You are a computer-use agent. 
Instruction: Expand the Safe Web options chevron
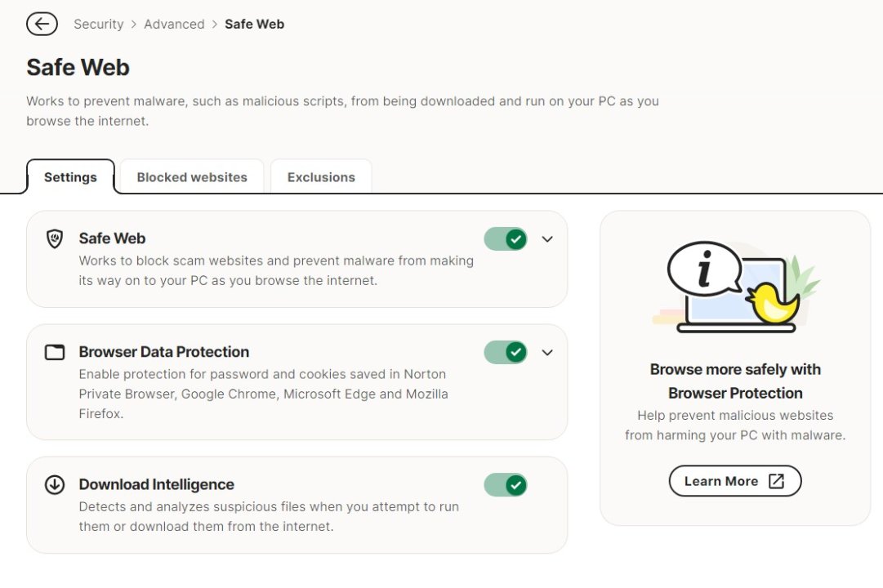[x=547, y=239]
